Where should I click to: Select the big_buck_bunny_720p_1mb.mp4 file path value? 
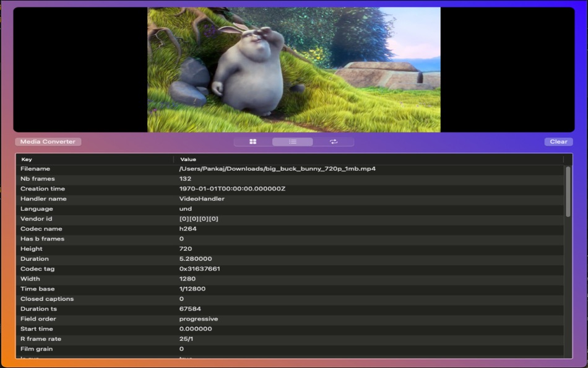pos(277,169)
